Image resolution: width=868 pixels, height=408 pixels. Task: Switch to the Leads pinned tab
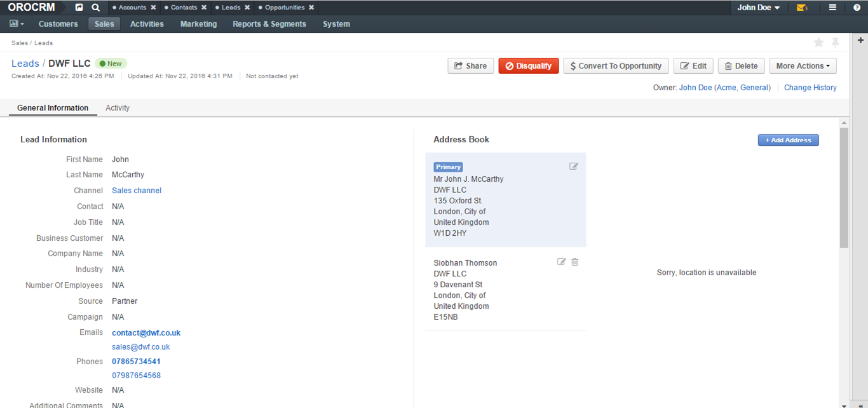pos(231,8)
